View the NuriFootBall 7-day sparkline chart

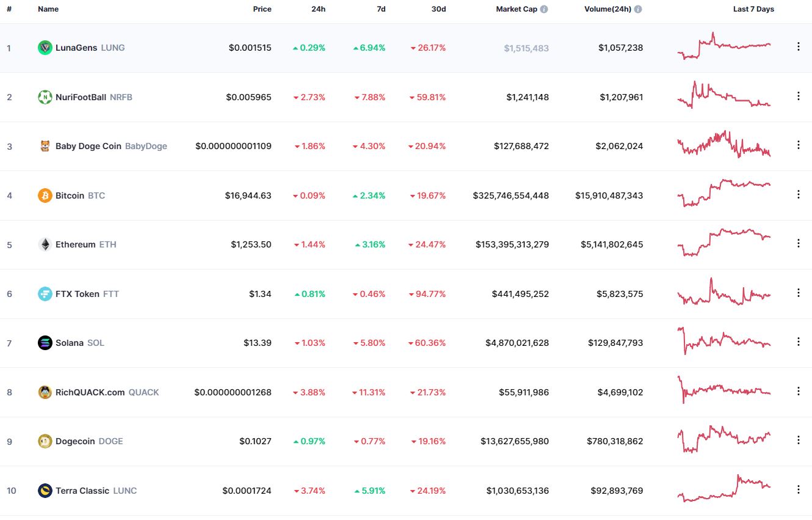point(724,95)
